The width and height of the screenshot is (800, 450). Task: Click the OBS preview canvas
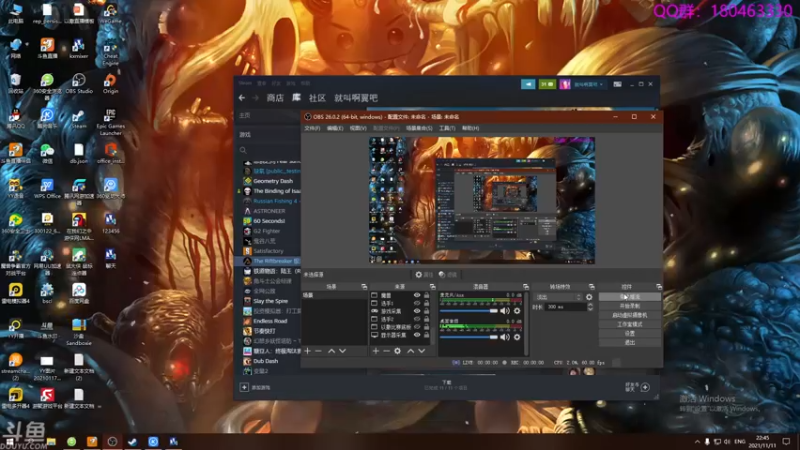pyautogui.click(x=482, y=200)
